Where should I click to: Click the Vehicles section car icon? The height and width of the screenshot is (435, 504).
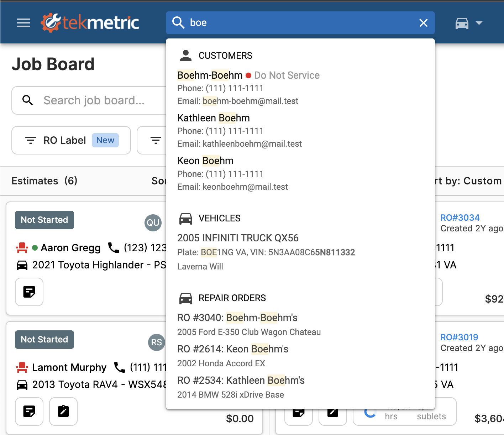(185, 219)
